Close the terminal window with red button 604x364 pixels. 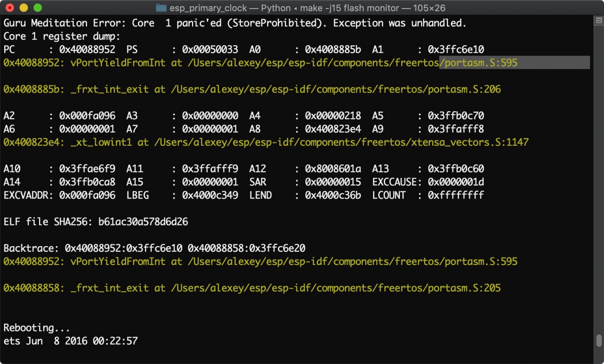point(9,8)
